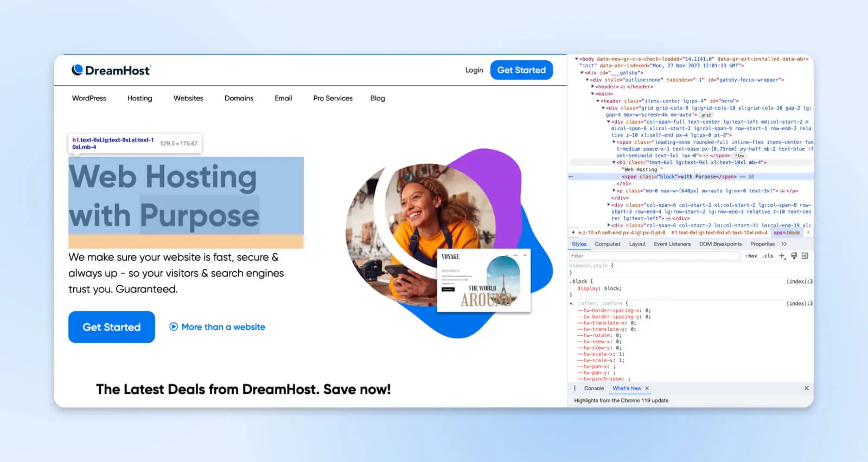This screenshot has height=462, width=868.
Task: Open the drawer three-dot menu beside Console
Action: pyautogui.click(x=575, y=388)
